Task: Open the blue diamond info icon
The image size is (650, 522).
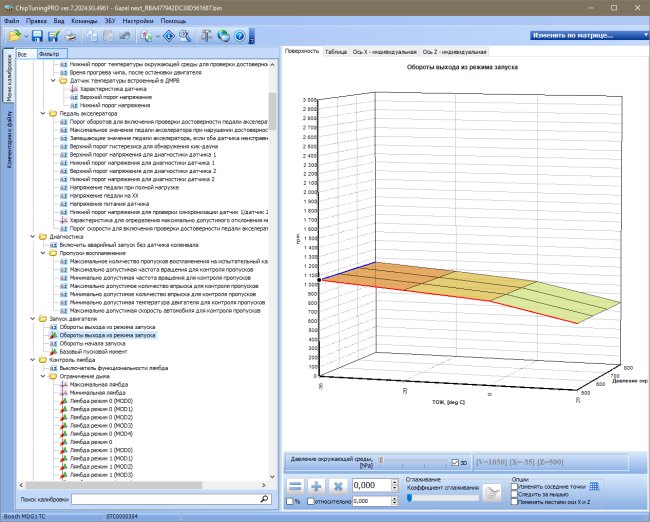Action: click(169, 36)
